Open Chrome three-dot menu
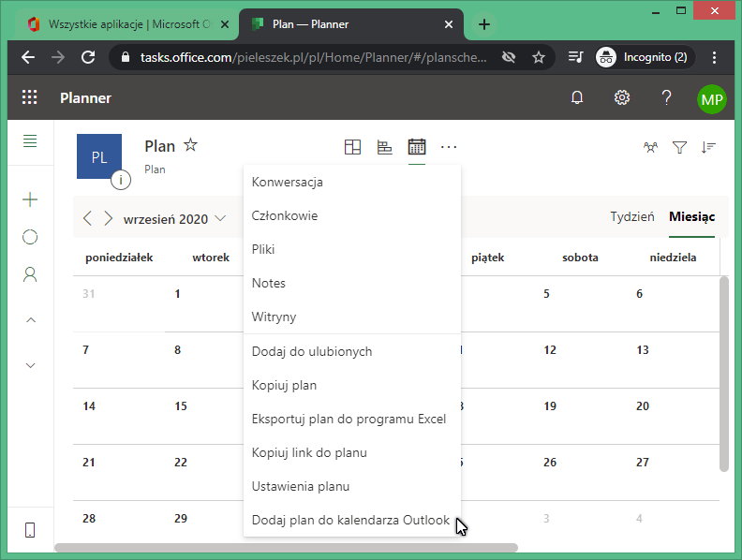 [714, 57]
